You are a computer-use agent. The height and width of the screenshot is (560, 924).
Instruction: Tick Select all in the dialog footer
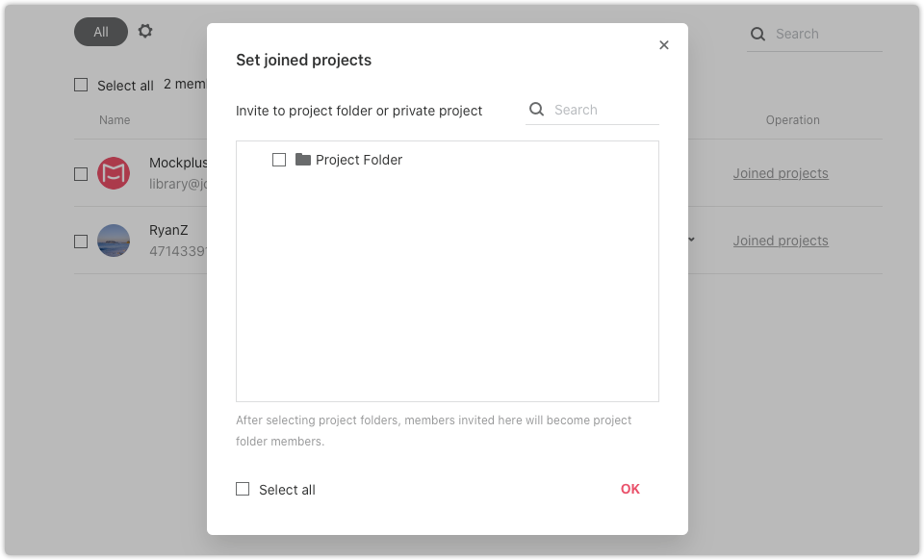pos(243,489)
